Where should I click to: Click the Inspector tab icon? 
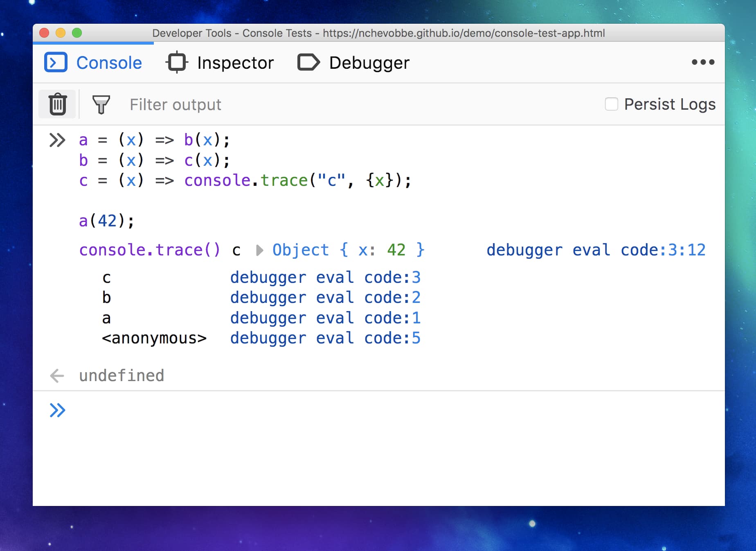click(x=177, y=62)
